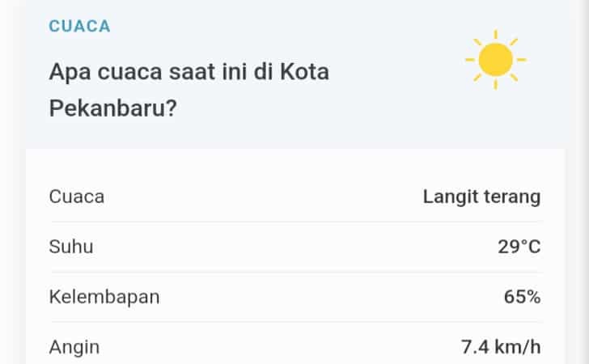Click the word 'Pekanbaru?' in the heading
Viewport: 589px width, 364px height.
tap(112, 108)
